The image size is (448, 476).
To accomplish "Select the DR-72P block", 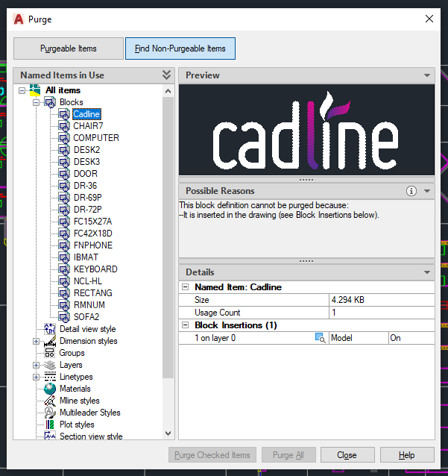I will tap(88, 210).
